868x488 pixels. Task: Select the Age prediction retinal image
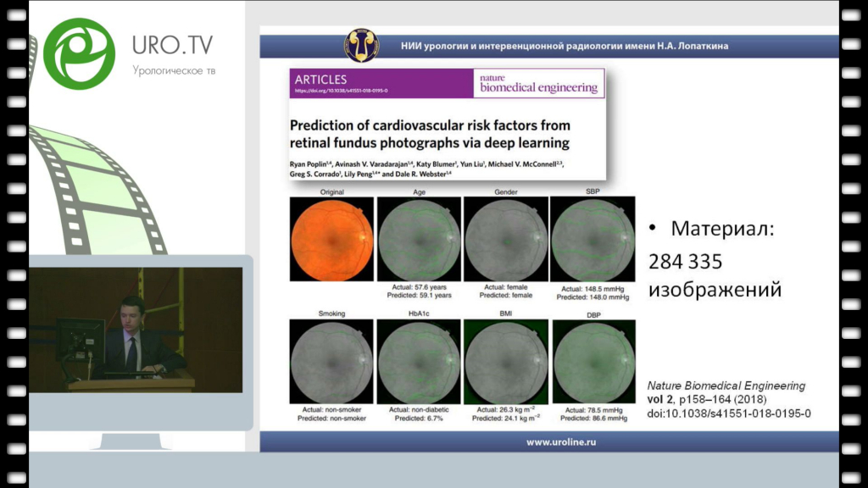(419, 239)
